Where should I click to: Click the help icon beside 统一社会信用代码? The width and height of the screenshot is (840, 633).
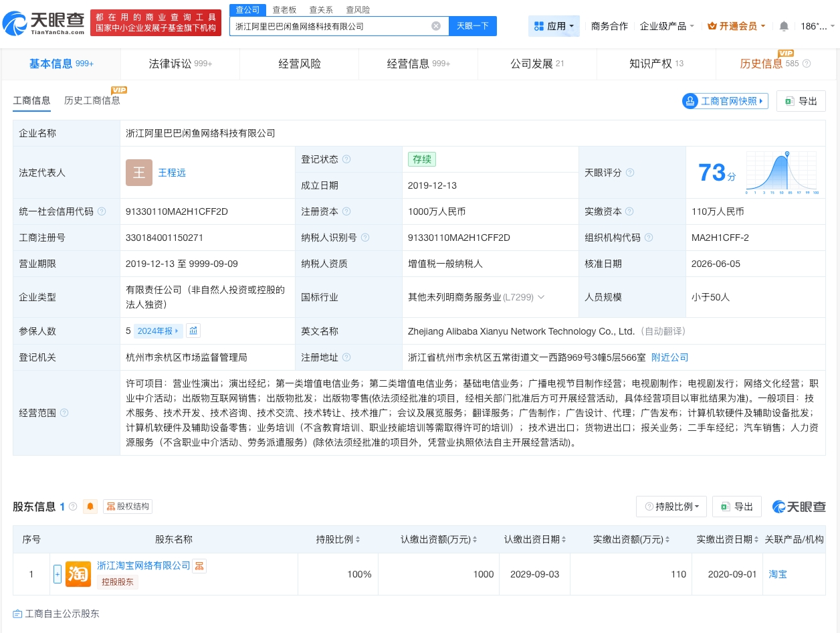coord(102,211)
